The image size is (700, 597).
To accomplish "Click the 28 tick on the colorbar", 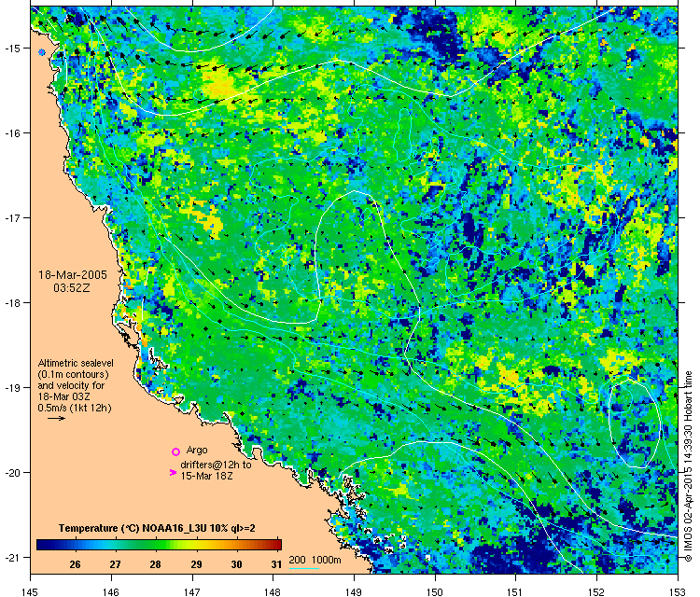I will (x=155, y=564).
